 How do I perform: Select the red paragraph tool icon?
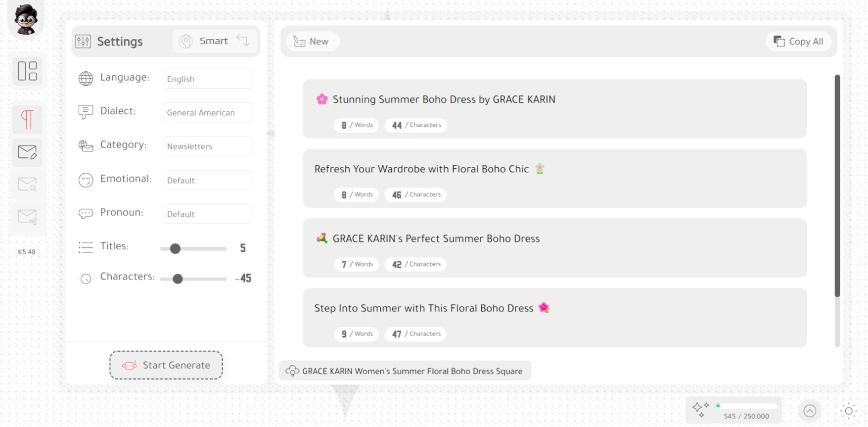27,119
